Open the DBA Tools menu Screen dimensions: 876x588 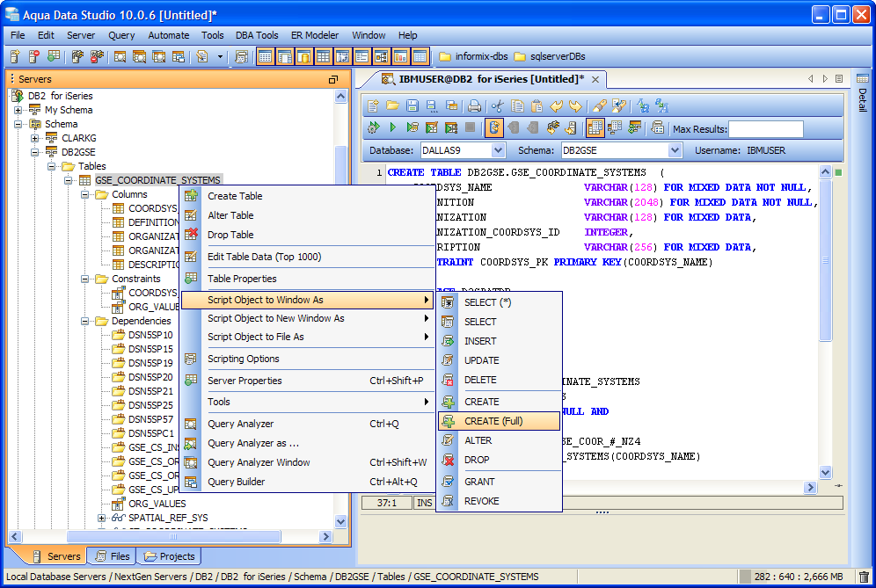coord(257,35)
